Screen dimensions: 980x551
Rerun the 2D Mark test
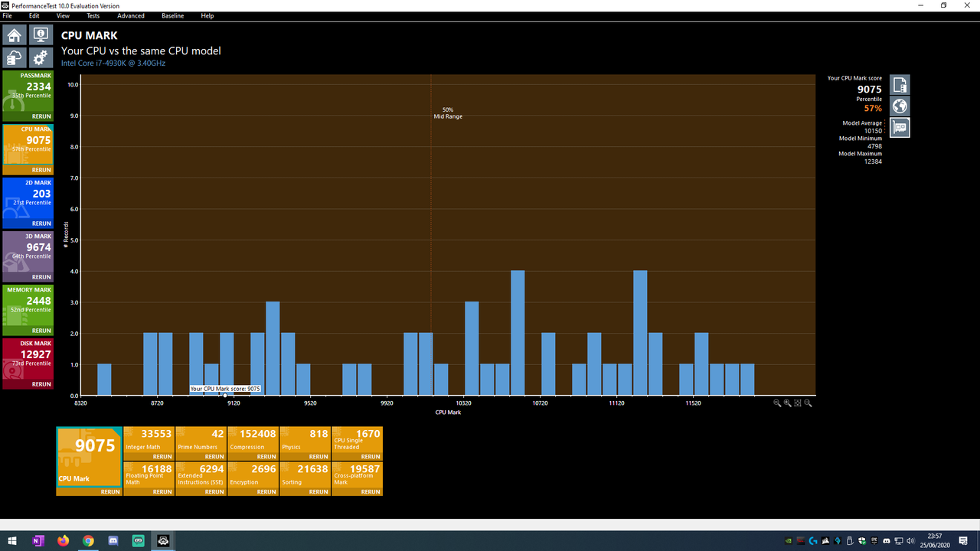(x=41, y=223)
